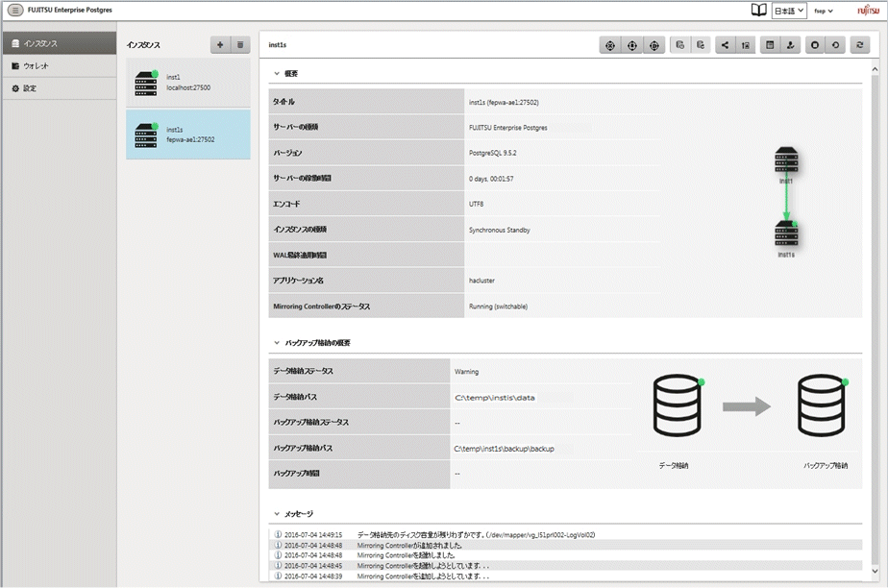Click the path 'C:\temp\inst1s\data'
Image resolution: width=888 pixels, height=588 pixels.
point(494,397)
